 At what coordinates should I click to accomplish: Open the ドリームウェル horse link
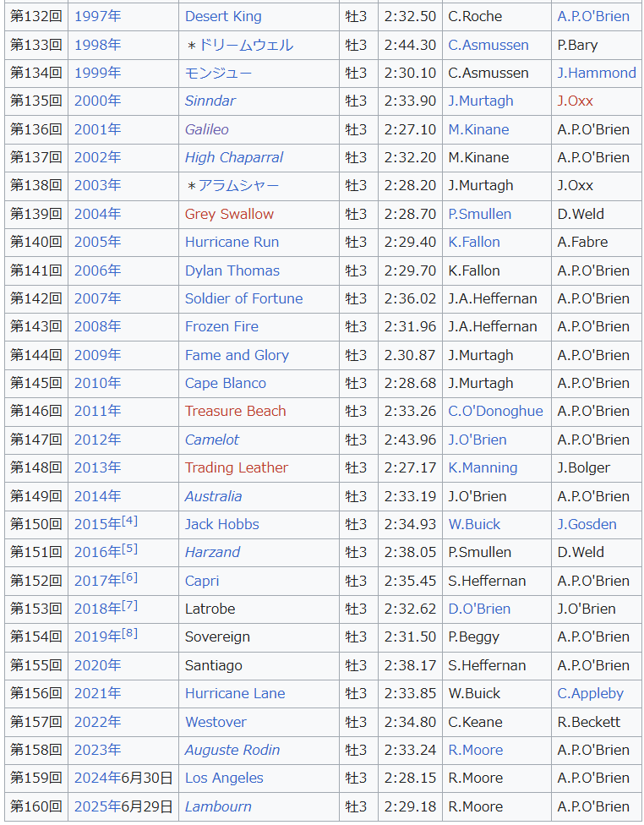pos(245,45)
